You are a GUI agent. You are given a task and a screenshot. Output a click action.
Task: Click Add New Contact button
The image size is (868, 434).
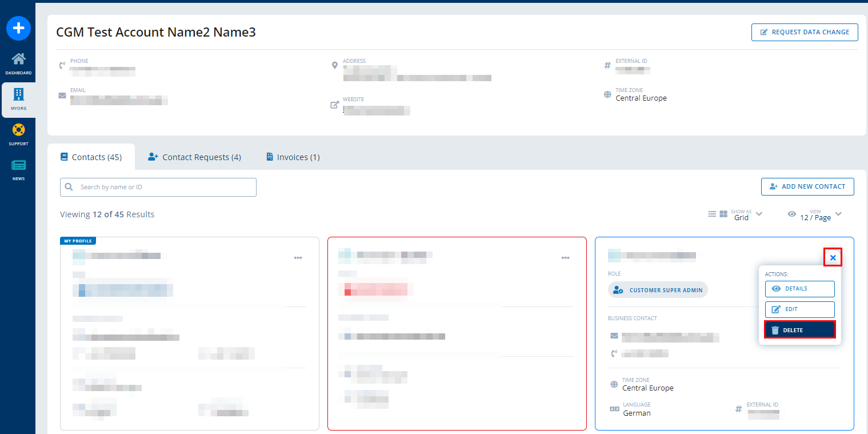[807, 186]
